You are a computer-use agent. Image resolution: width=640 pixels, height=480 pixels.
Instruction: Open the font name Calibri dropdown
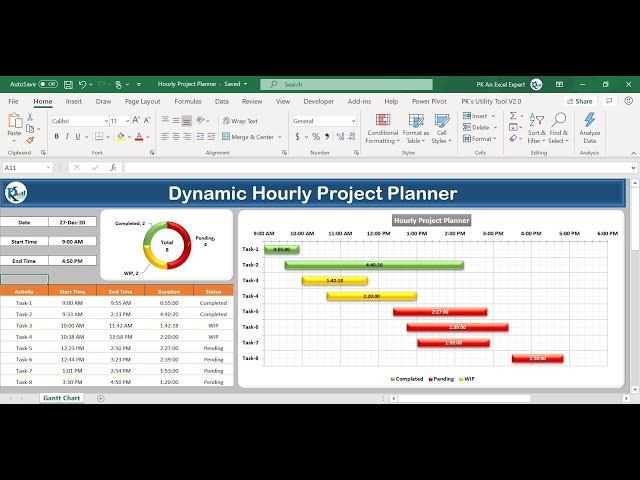pos(106,121)
